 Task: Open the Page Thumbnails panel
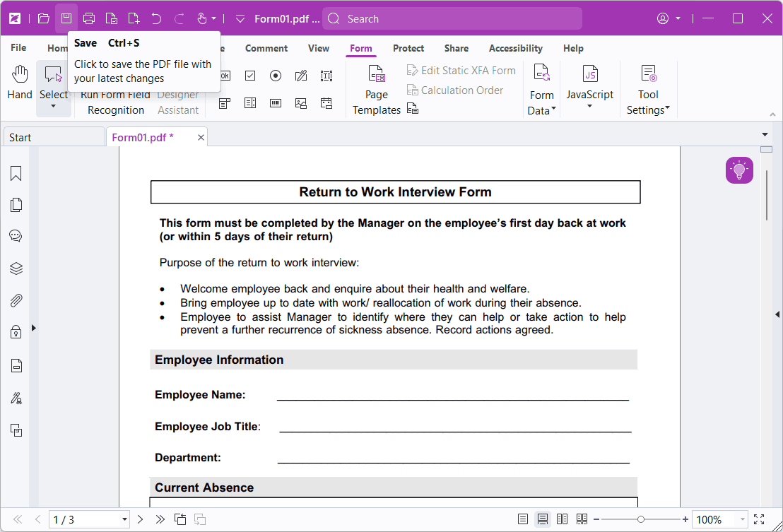click(15, 204)
